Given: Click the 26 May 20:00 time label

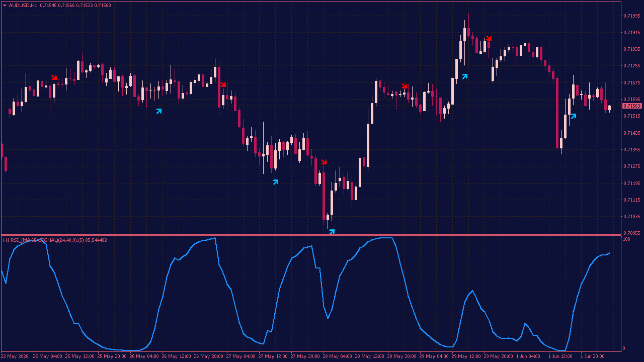Looking at the screenshot, I should [208, 356].
